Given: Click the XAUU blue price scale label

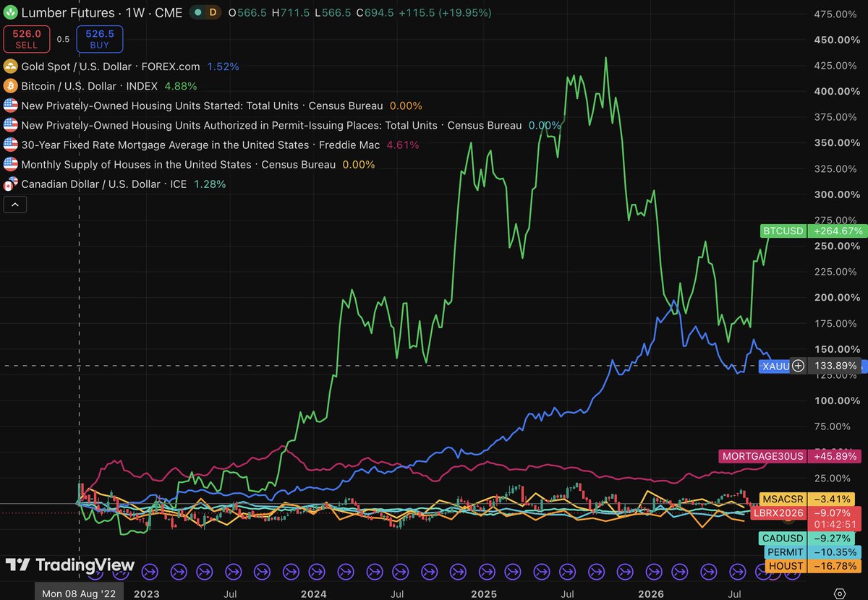Looking at the screenshot, I should tap(775, 366).
